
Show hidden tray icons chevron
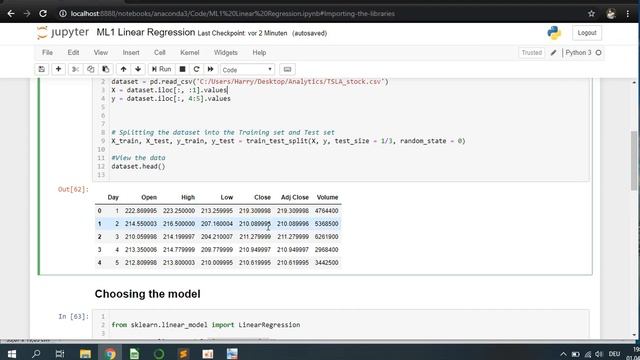point(563,354)
